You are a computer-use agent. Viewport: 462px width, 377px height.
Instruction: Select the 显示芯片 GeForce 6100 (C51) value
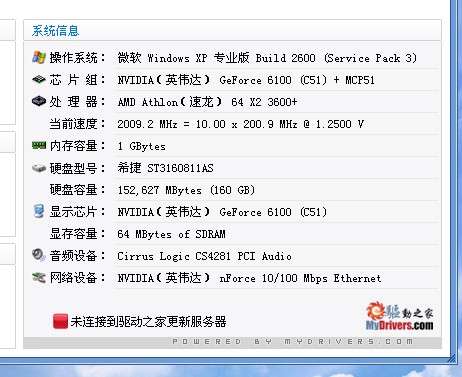coord(222,212)
